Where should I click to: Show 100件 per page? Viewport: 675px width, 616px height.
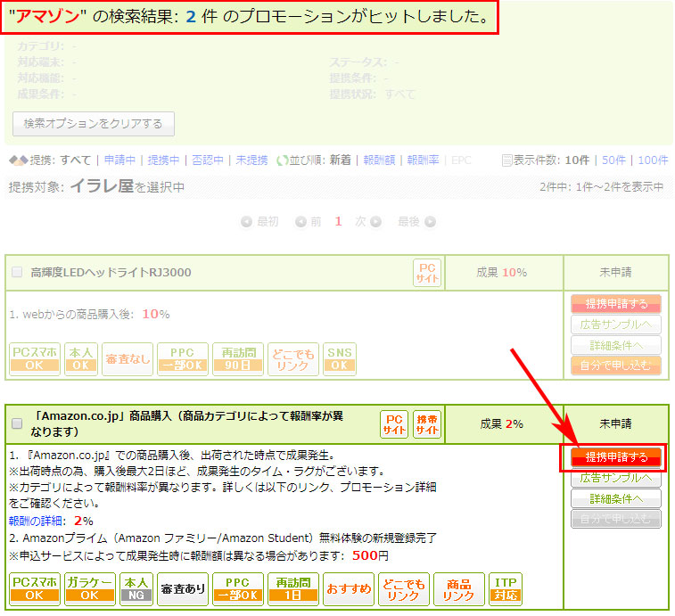653,160
